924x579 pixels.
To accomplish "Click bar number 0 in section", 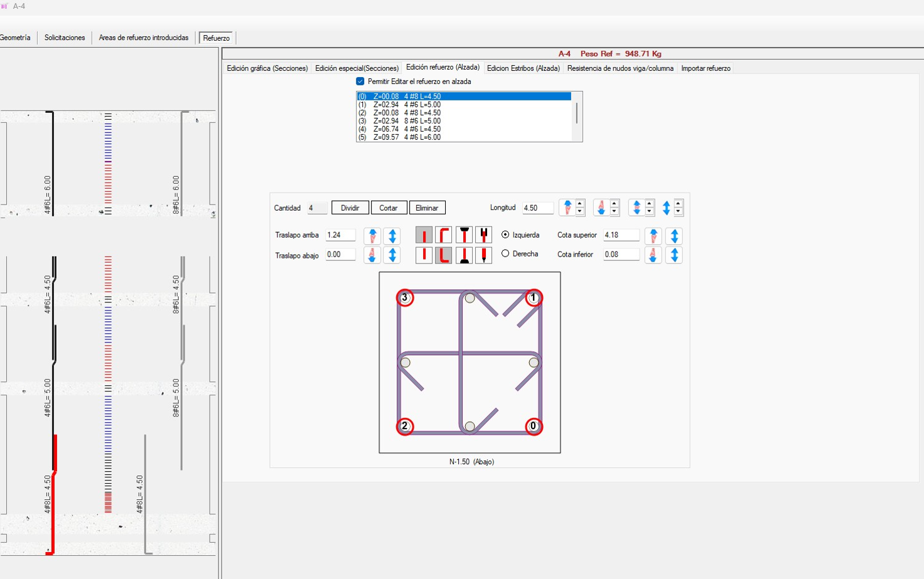I will coord(534,427).
